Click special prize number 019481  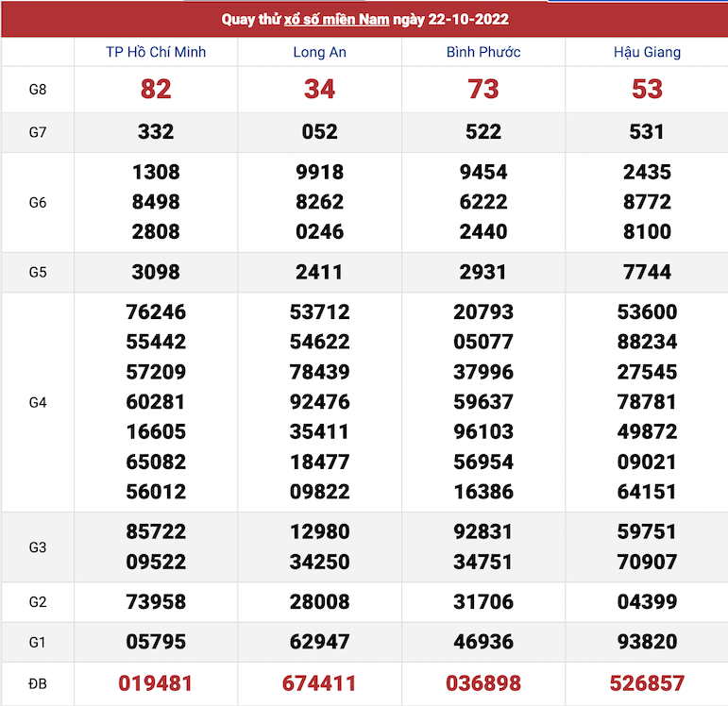click(156, 683)
